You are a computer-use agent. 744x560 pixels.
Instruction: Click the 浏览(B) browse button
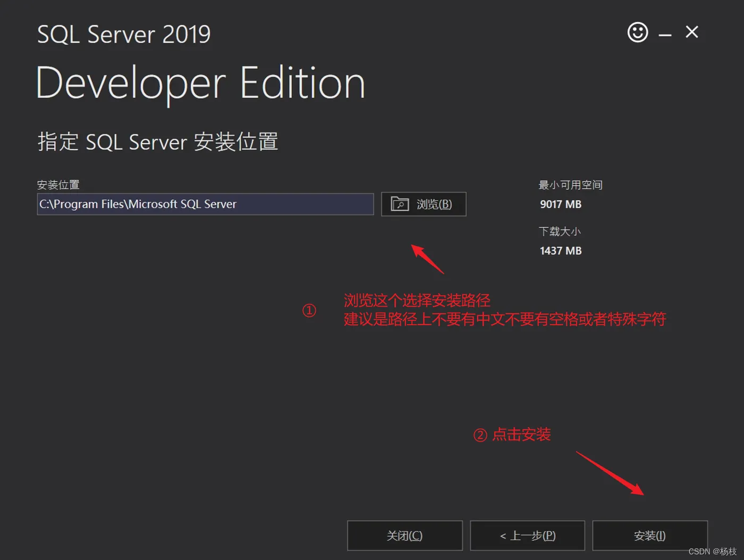(424, 204)
